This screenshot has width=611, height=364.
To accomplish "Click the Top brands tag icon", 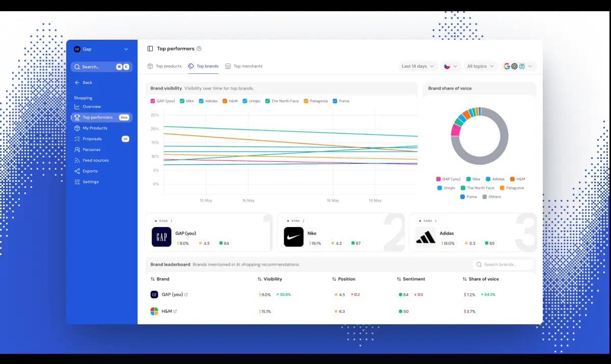I will (x=191, y=66).
